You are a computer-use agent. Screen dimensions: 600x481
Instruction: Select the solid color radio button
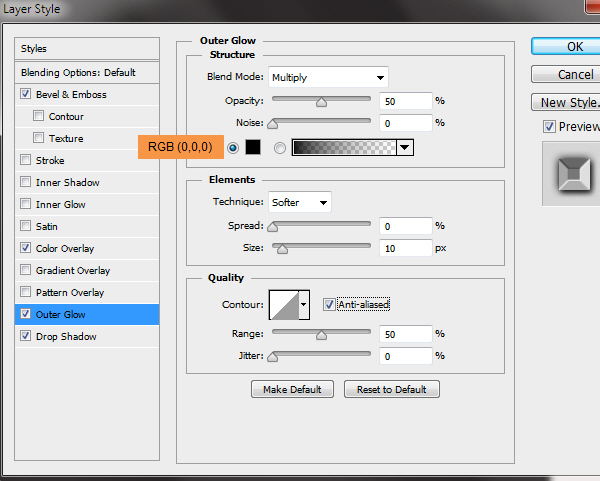(x=233, y=147)
